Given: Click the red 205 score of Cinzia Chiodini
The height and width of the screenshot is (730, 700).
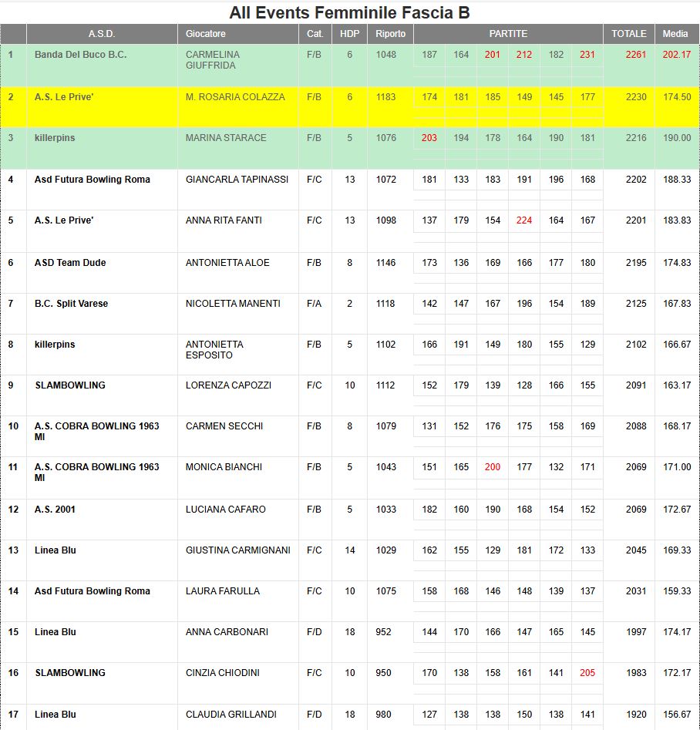Looking at the screenshot, I should 587,673.
